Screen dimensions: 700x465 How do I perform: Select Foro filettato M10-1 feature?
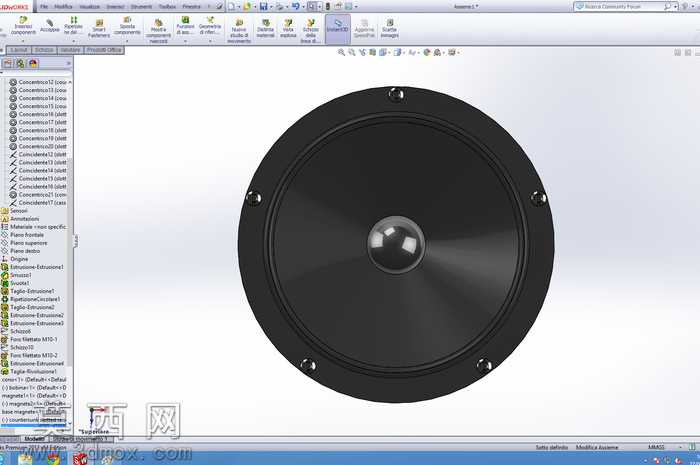pos(29,339)
